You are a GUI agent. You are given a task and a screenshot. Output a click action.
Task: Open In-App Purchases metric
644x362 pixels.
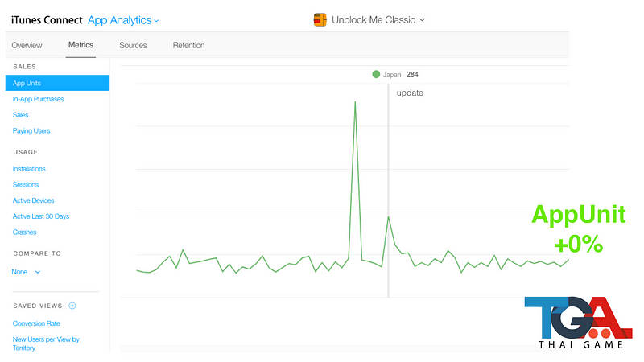pos(38,99)
